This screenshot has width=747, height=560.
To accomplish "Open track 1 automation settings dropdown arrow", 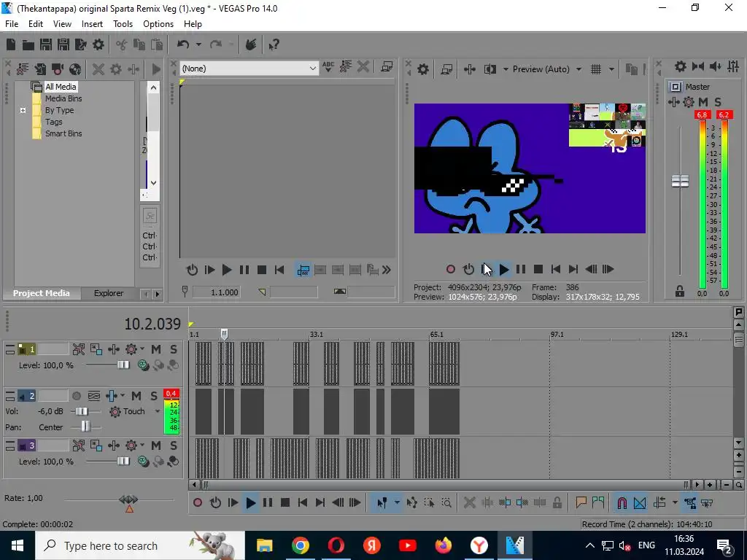I will click(142, 349).
